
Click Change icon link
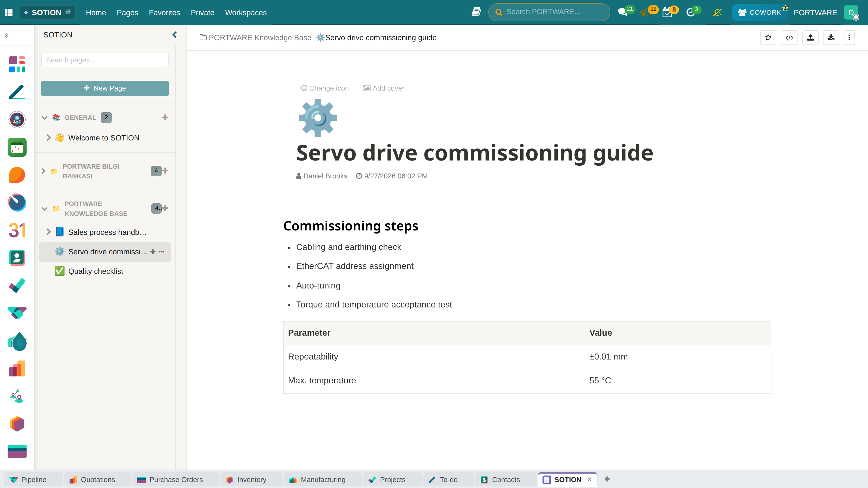(x=324, y=88)
